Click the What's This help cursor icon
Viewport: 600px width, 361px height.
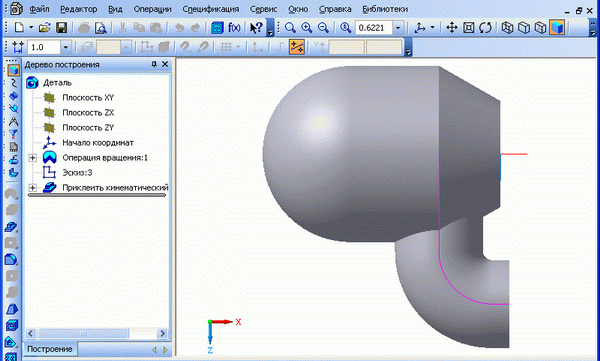click(256, 28)
